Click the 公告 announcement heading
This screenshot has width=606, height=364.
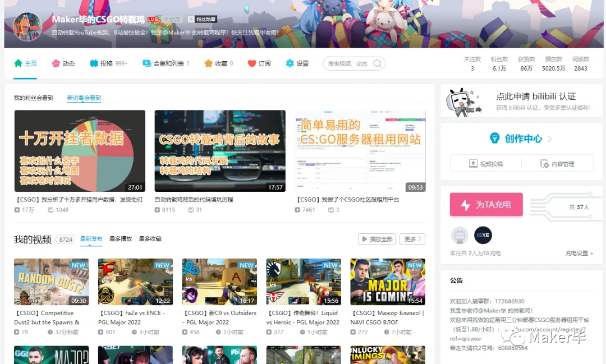pyautogui.click(x=456, y=280)
